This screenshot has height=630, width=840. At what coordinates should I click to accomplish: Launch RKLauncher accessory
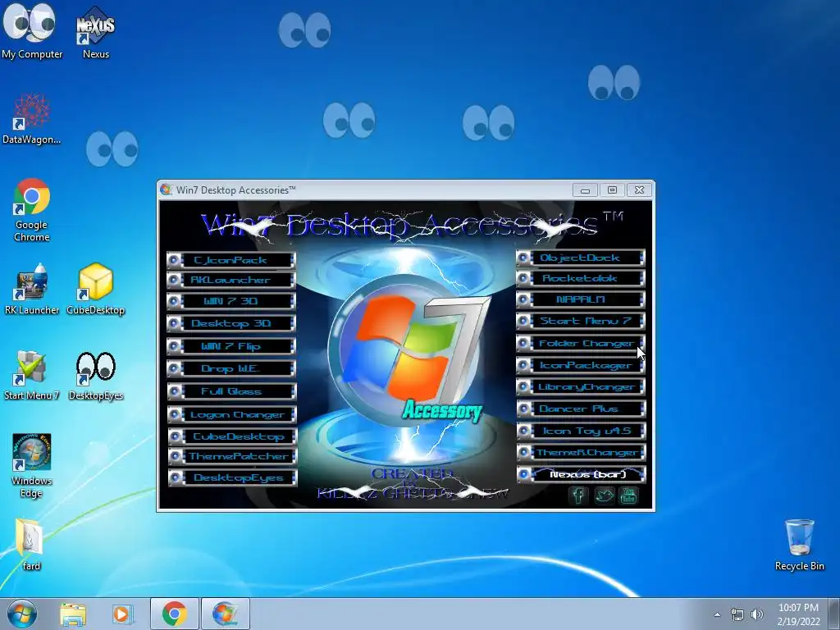click(x=231, y=281)
